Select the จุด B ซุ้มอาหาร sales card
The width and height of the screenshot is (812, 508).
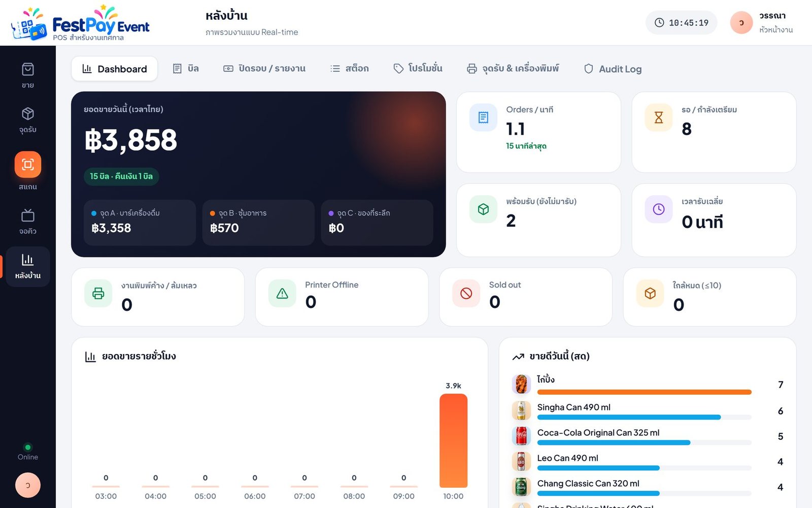(x=258, y=223)
